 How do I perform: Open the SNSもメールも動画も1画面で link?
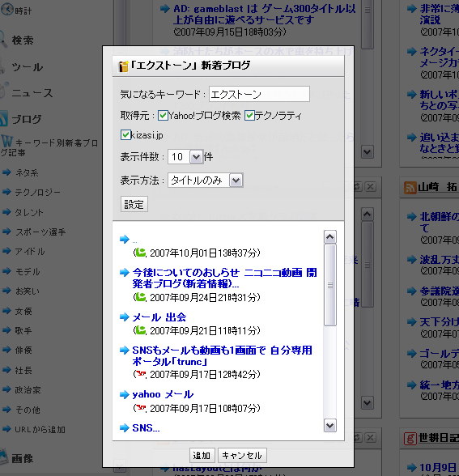(x=222, y=356)
